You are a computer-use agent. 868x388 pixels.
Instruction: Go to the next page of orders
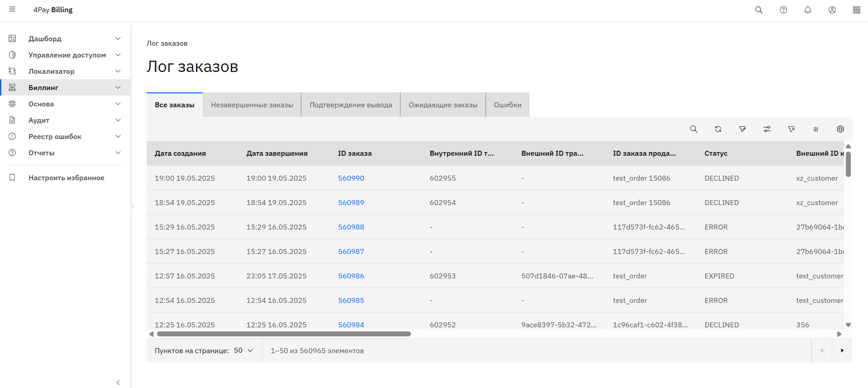pyautogui.click(x=842, y=350)
